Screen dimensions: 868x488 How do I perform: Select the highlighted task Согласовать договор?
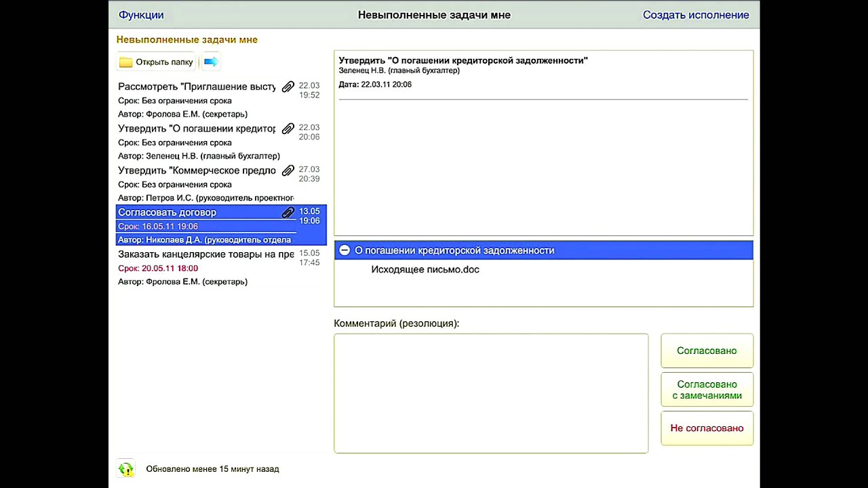(x=221, y=225)
